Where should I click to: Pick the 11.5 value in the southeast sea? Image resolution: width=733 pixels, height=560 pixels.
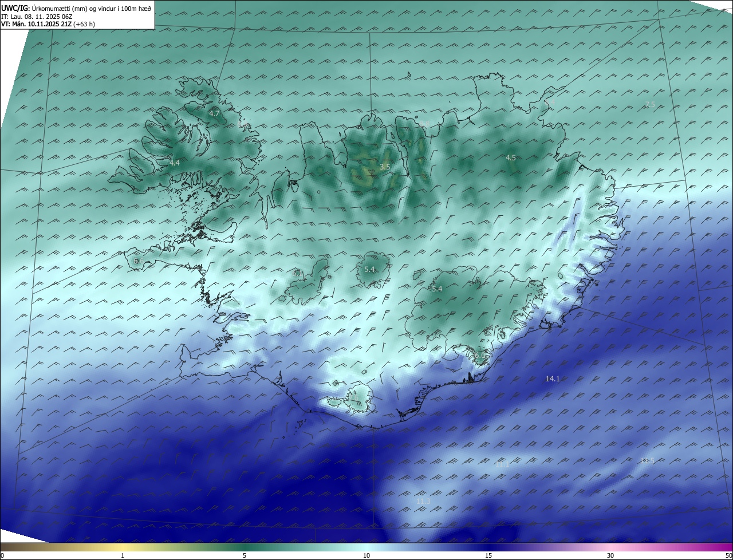(x=647, y=461)
